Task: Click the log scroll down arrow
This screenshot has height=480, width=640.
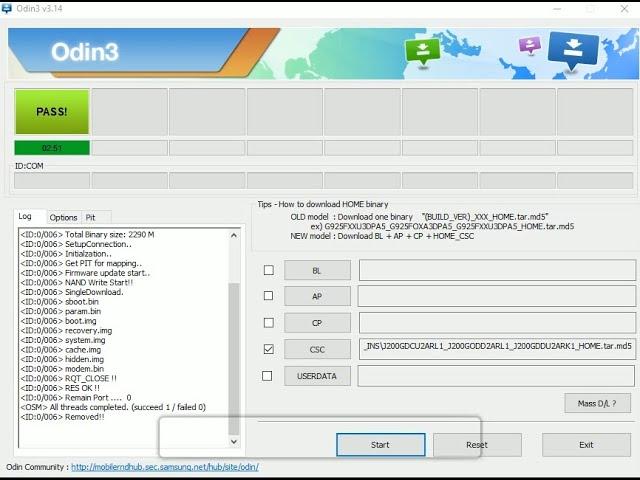Action: [233, 442]
